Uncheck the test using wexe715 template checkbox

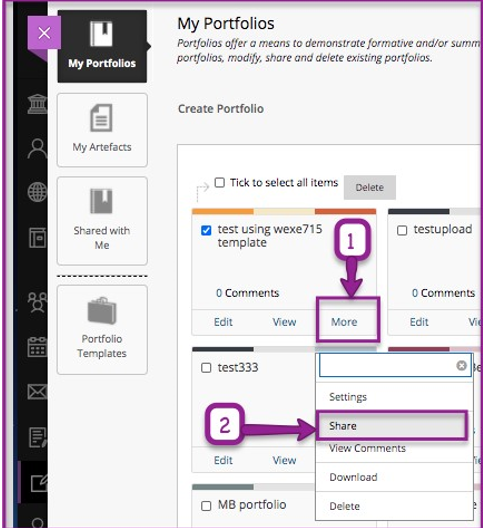point(206,231)
